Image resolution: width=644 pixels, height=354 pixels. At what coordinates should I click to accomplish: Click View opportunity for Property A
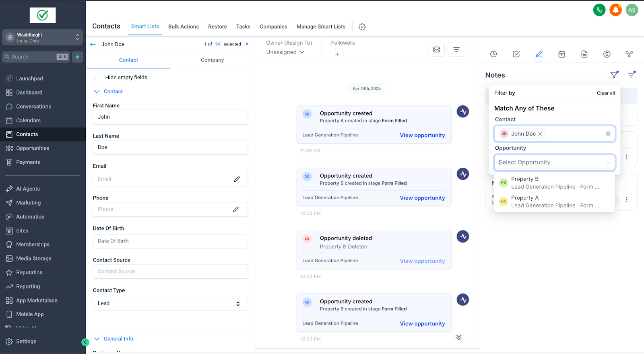(x=422, y=135)
